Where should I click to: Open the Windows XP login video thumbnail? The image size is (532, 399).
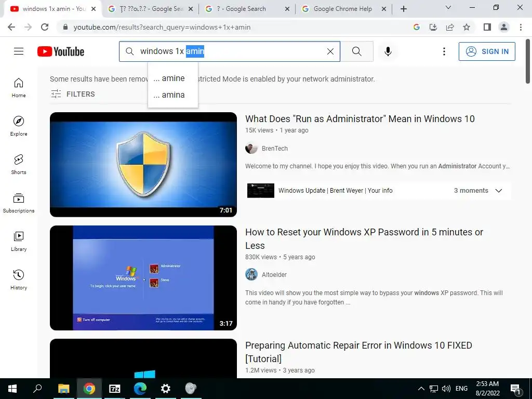[x=143, y=278]
